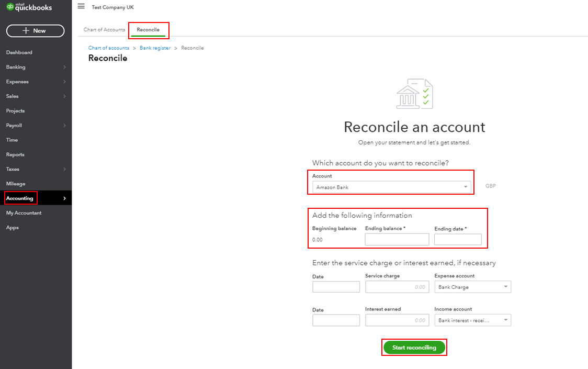588x369 pixels.
Task: Select Accounting in the sidebar
Action: pos(20,198)
